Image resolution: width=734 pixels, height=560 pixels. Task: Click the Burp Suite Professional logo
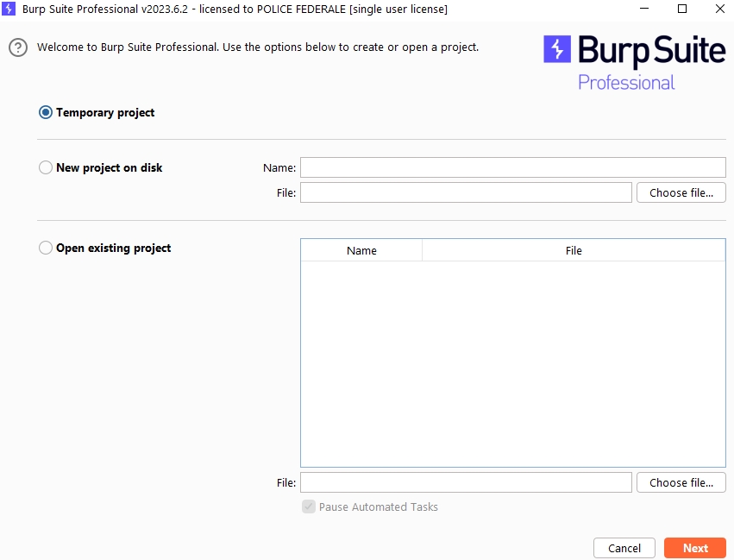[x=634, y=62]
